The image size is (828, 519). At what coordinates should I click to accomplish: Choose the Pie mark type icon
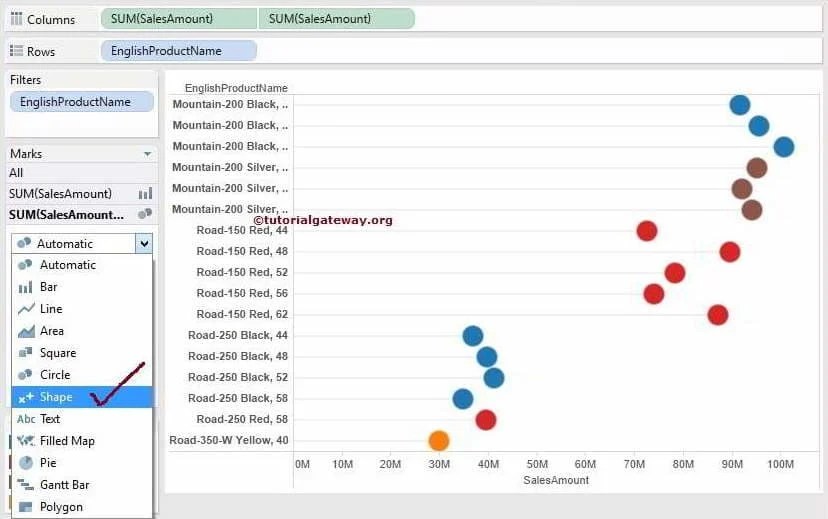pos(25,463)
